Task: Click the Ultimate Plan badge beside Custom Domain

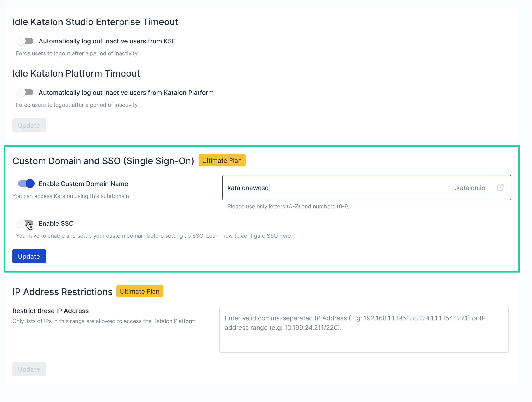Action: pyautogui.click(x=222, y=160)
